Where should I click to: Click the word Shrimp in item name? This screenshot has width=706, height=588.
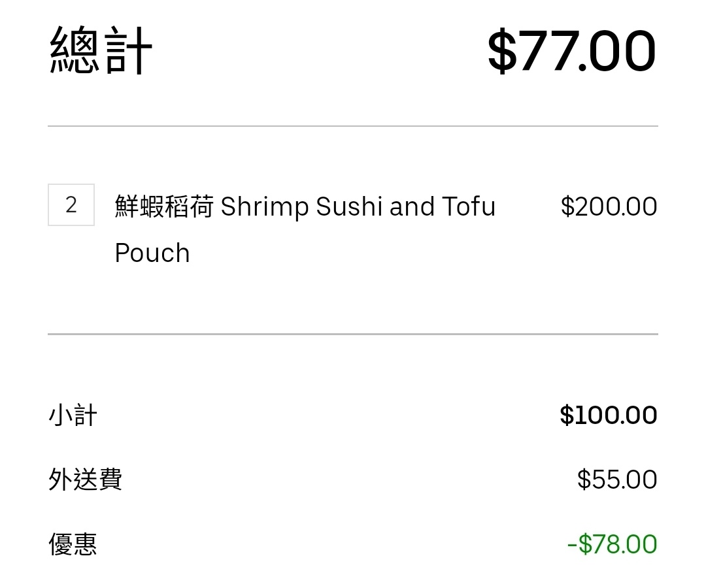pyautogui.click(x=265, y=207)
